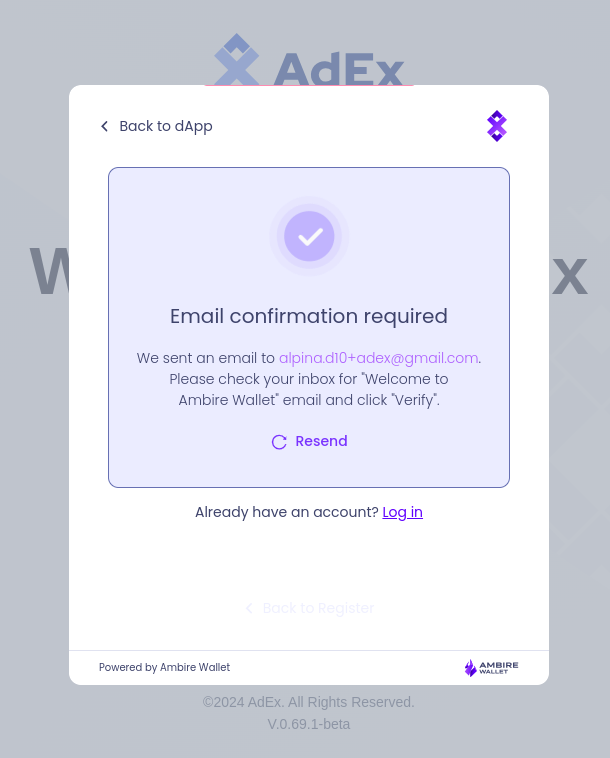Click the AdEx diamond logo behind the modal
610x758 pixels.
pyautogui.click(x=236, y=61)
